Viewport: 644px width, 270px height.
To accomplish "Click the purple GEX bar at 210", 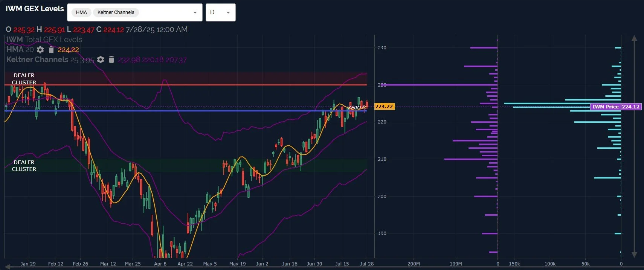I will (471, 159).
